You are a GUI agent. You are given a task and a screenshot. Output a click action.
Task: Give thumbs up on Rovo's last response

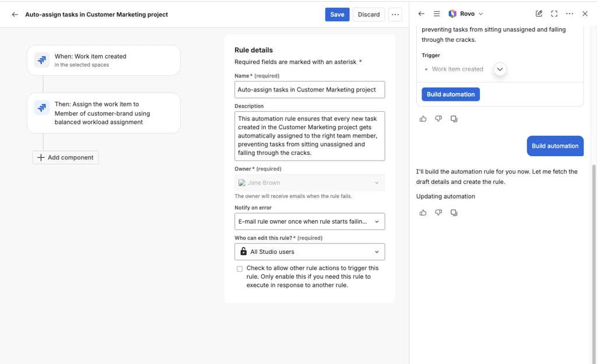pyautogui.click(x=423, y=213)
